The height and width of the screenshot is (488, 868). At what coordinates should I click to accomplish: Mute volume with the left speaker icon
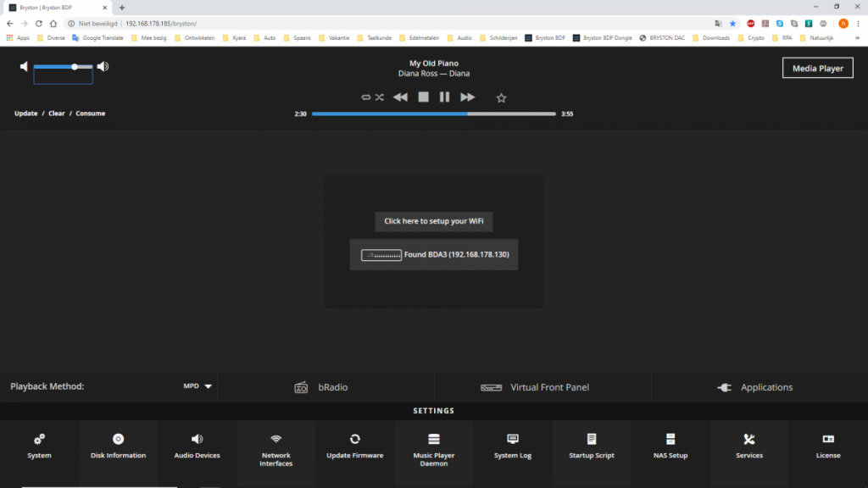[24, 66]
